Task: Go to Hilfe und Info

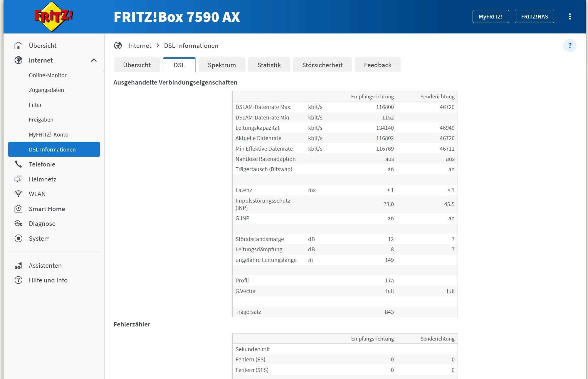Action: 48,280
